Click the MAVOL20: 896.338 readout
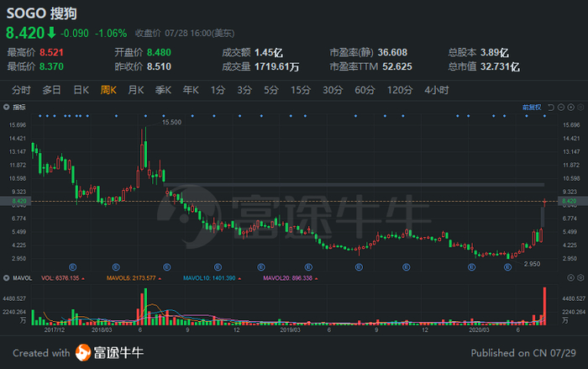This screenshot has height=369, width=588. 287,278
